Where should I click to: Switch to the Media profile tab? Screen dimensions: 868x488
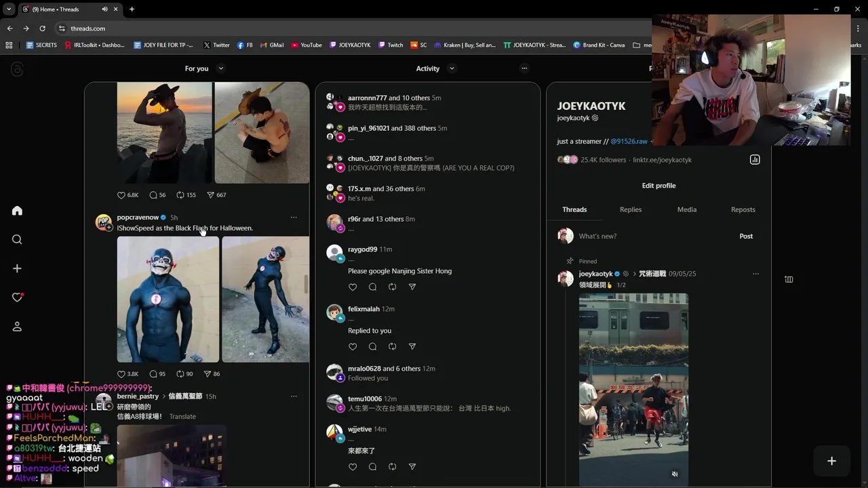click(x=687, y=209)
